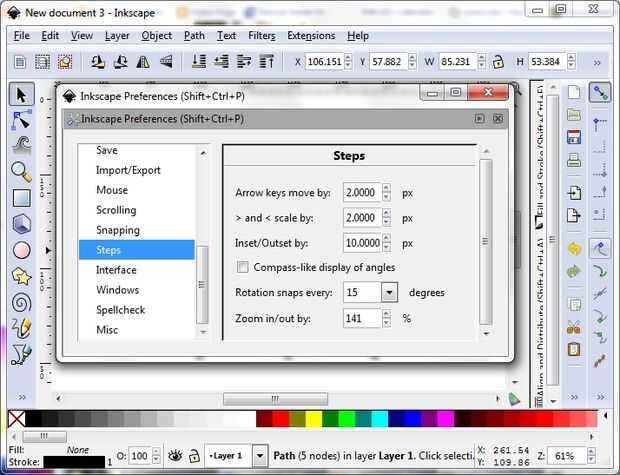Screen dimensions: 620x475
Task: Select the Spiral tool
Action: point(21,303)
